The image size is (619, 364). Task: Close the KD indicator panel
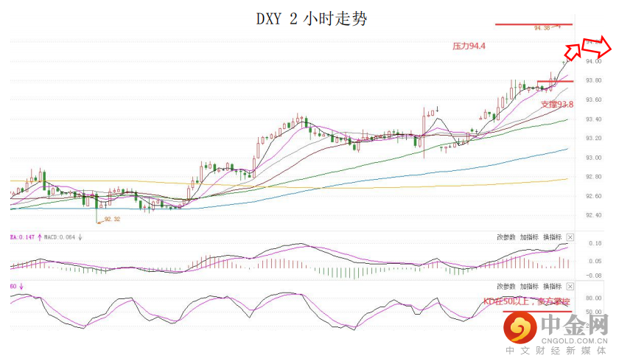570,287
